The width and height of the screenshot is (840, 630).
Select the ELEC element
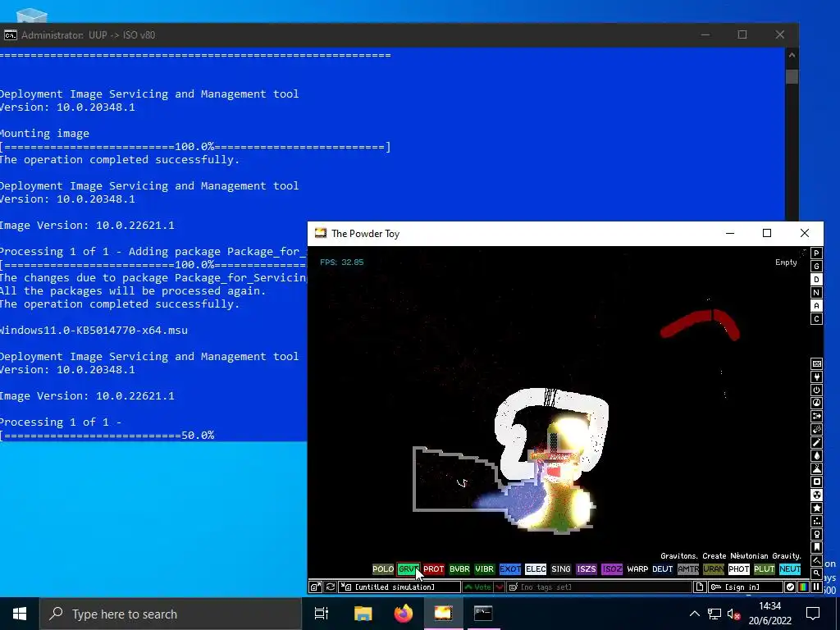coord(535,569)
